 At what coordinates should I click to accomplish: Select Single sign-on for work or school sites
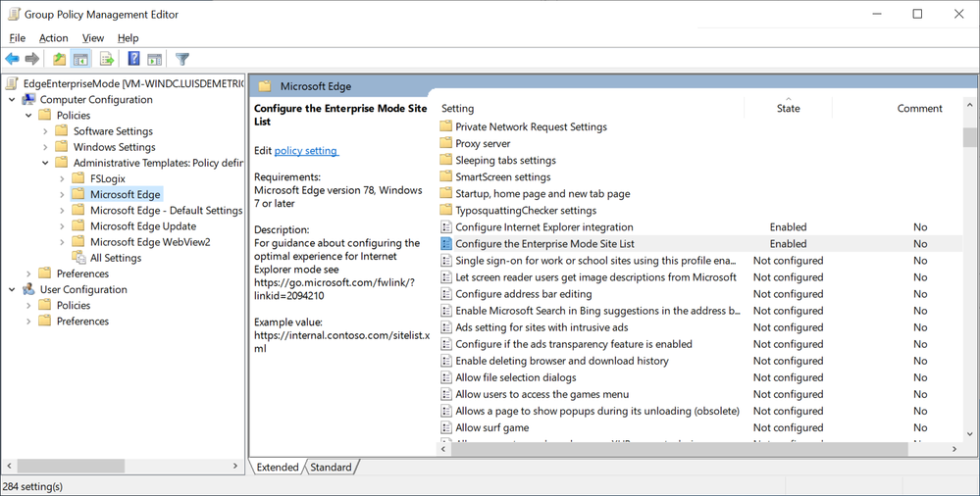[x=595, y=261]
